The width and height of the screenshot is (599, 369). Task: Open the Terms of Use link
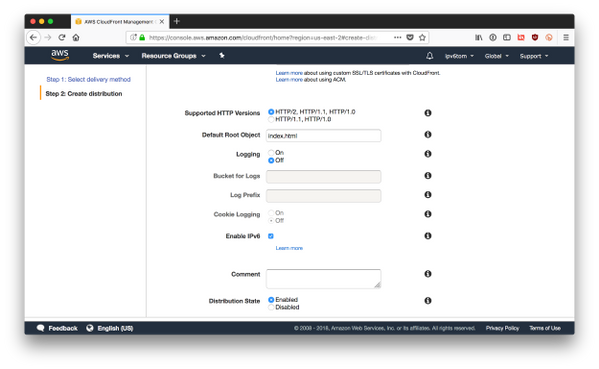[545, 328]
